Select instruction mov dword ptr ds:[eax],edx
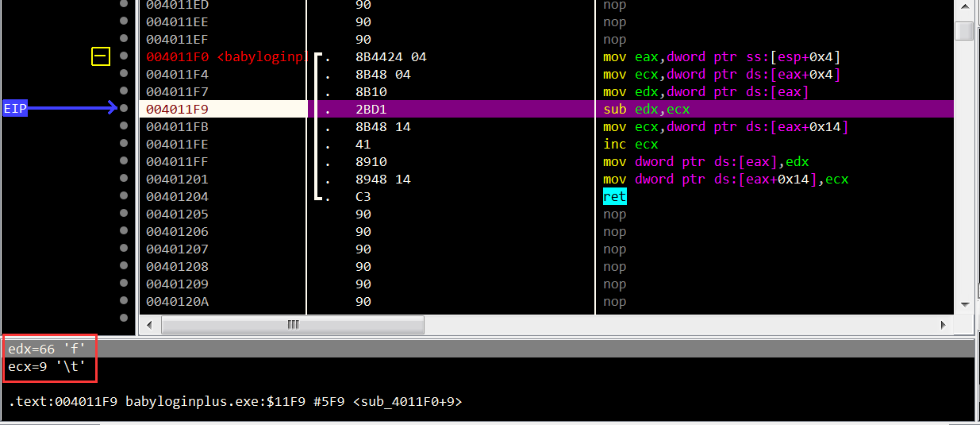Screen dimensions: 980x425 point(705,162)
